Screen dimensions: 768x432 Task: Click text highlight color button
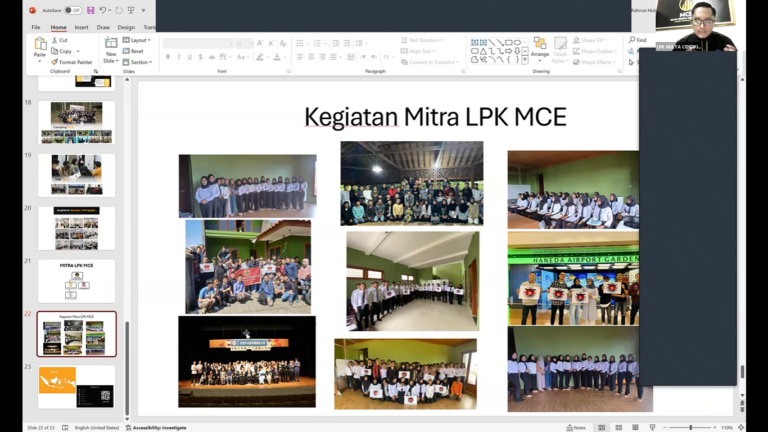point(260,57)
